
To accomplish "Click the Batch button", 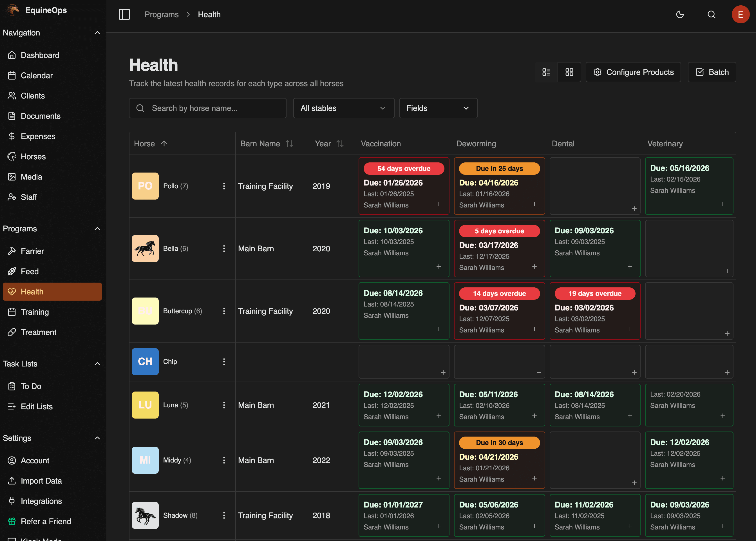I will (x=712, y=72).
